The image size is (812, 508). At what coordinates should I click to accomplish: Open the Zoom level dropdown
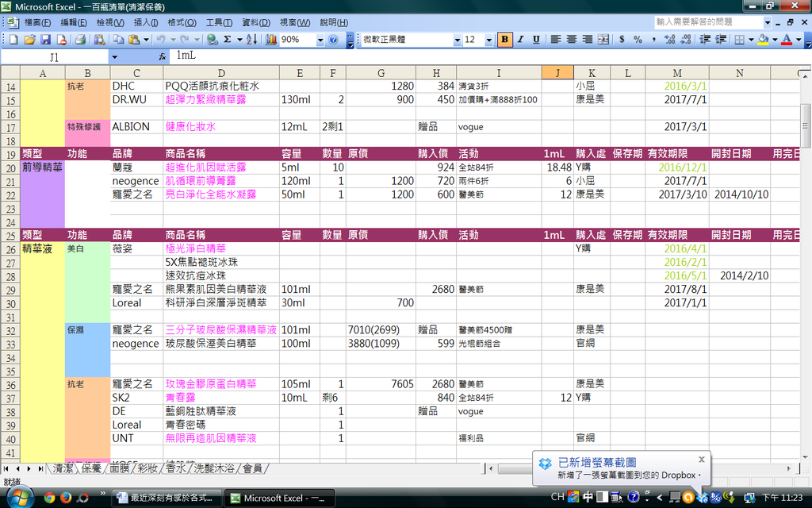(319, 40)
